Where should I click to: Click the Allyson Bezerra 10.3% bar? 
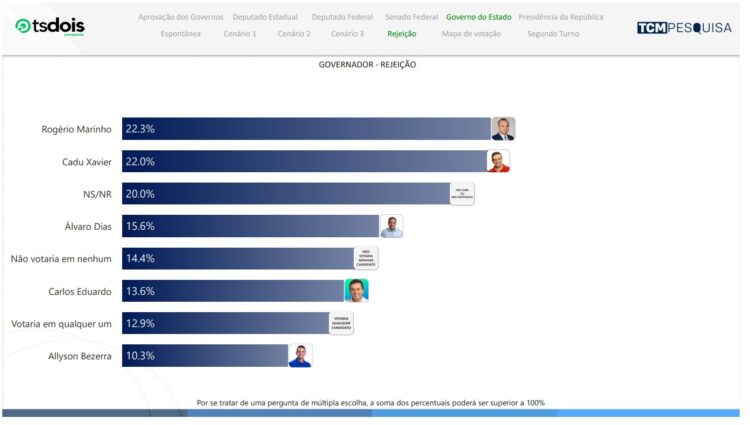[205, 356]
